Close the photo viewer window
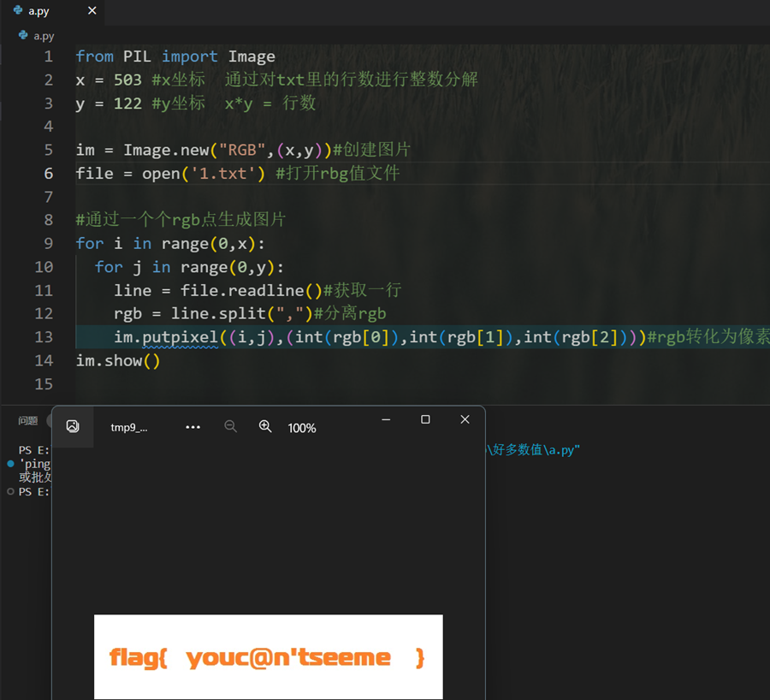The image size is (770, 700). pyautogui.click(x=465, y=419)
